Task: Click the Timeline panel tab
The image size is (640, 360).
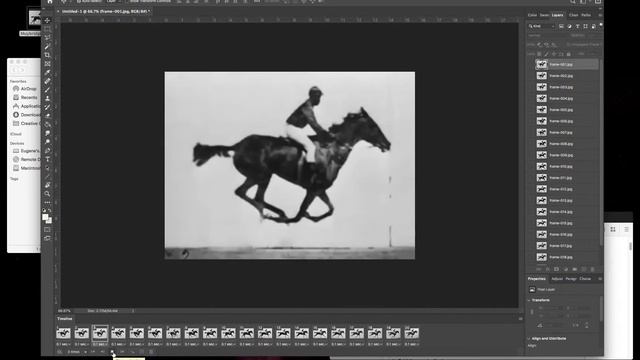Action: tap(64, 319)
